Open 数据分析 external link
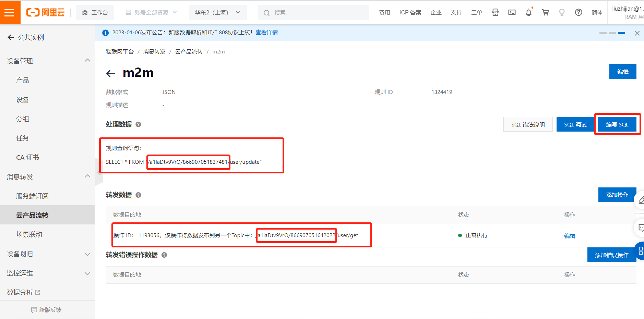644x319 pixels. (23, 292)
